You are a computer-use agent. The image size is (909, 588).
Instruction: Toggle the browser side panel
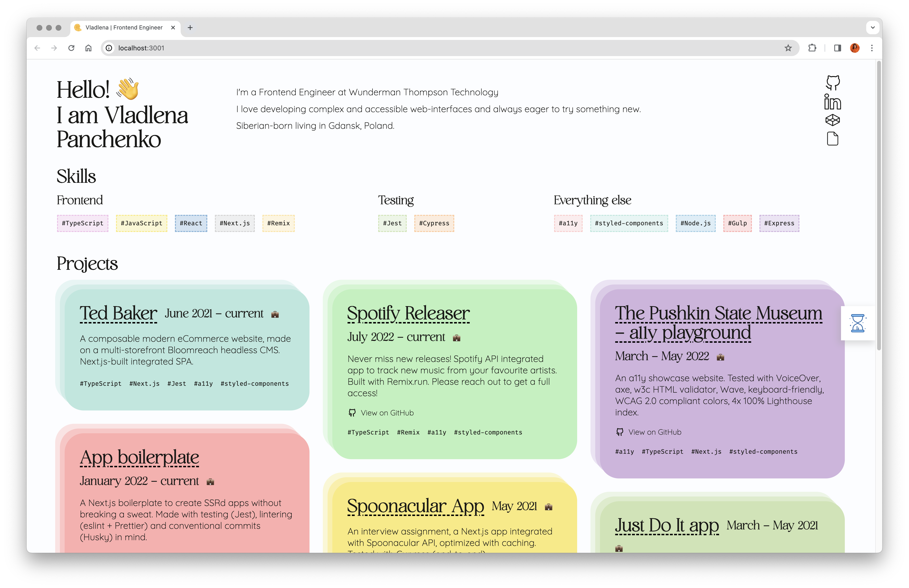pyautogui.click(x=838, y=48)
